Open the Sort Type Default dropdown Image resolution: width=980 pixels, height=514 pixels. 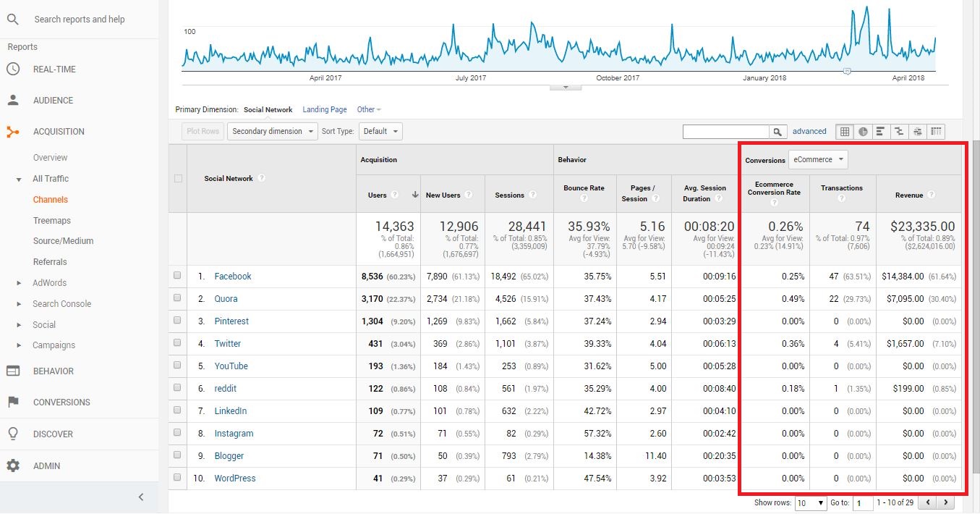click(380, 132)
